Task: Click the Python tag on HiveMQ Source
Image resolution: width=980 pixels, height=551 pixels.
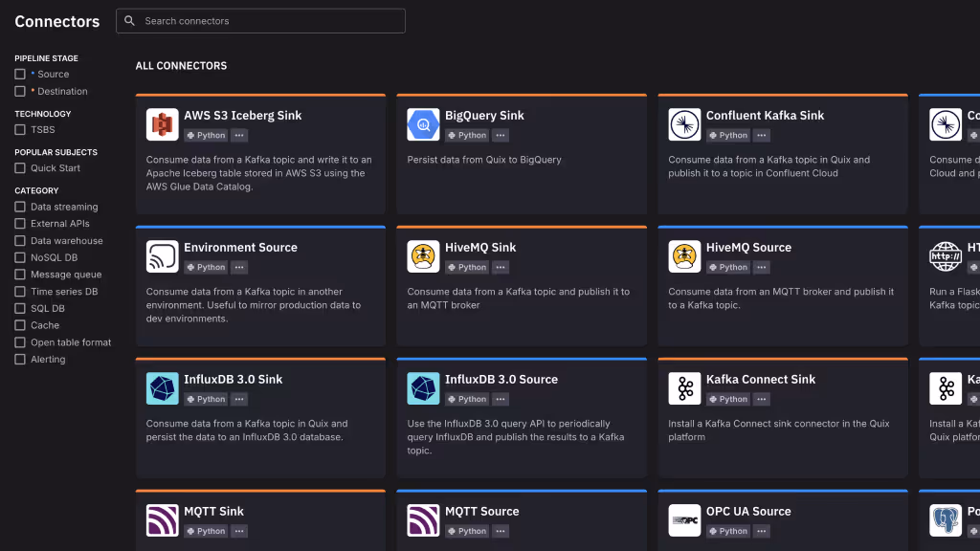Action: point(728,267)
